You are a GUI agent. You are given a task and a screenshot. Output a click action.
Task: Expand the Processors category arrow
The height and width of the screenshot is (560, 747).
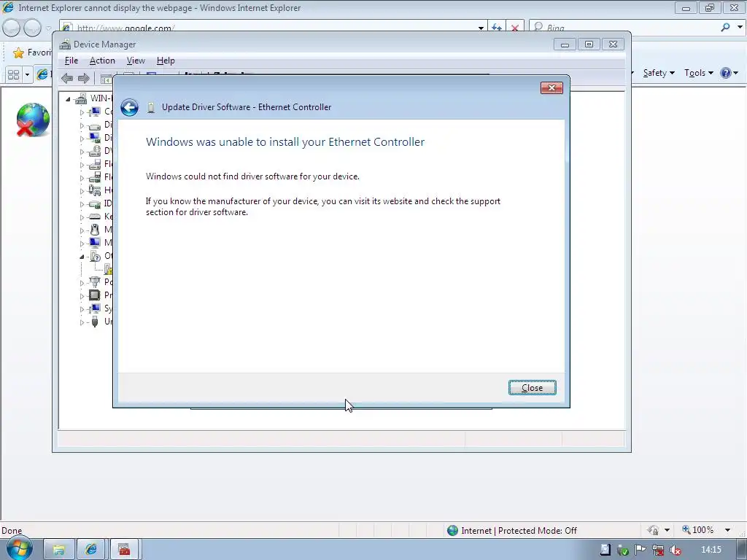[x=82, y=296]
